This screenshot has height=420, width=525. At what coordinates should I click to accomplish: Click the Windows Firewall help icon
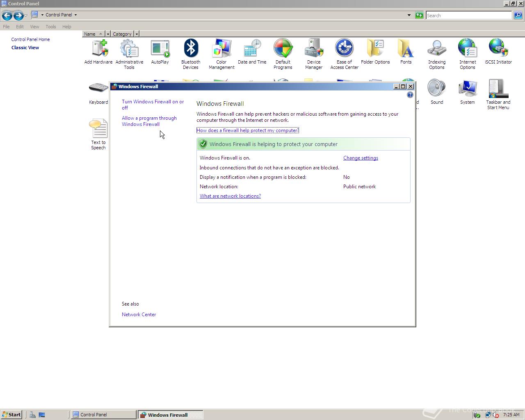point(410,95)
